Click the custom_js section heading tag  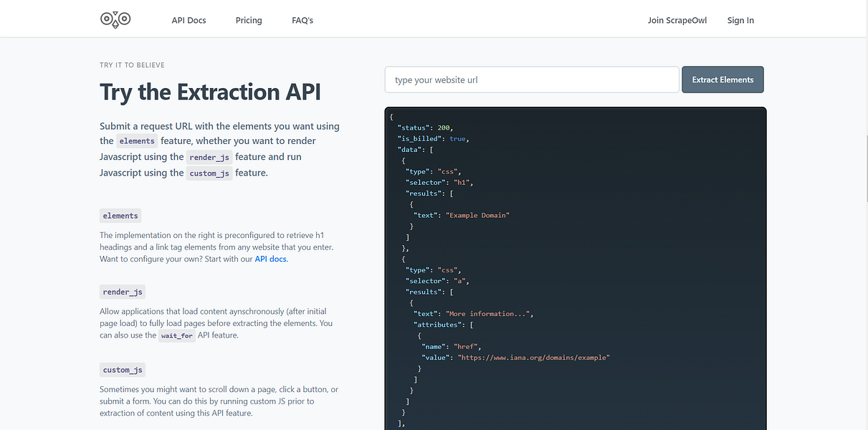point(123,370)
